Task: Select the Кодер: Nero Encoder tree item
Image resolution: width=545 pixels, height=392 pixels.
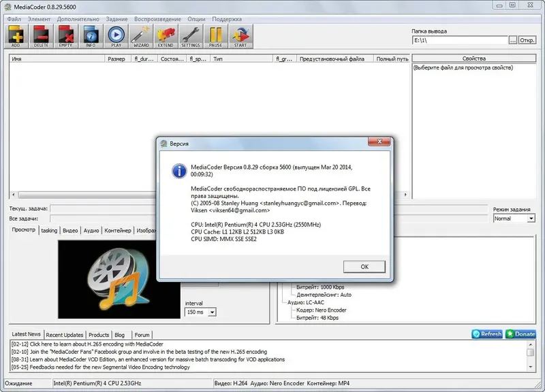Action: click(321, 310)
